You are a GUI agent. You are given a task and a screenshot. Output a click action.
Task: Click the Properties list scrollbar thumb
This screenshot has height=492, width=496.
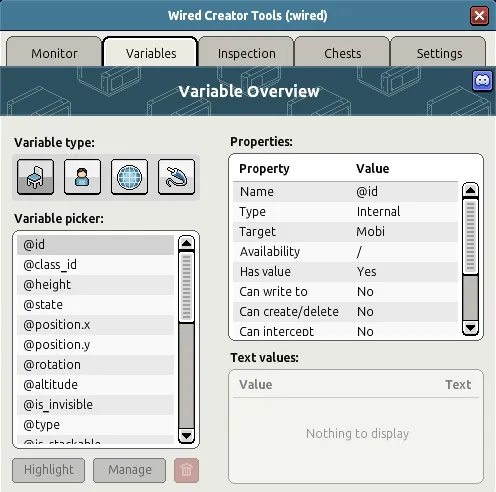click(x=470, y=237)
